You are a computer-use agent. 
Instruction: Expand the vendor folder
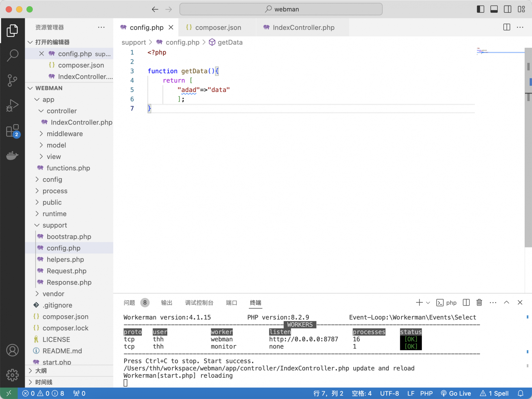click(69, 293)
